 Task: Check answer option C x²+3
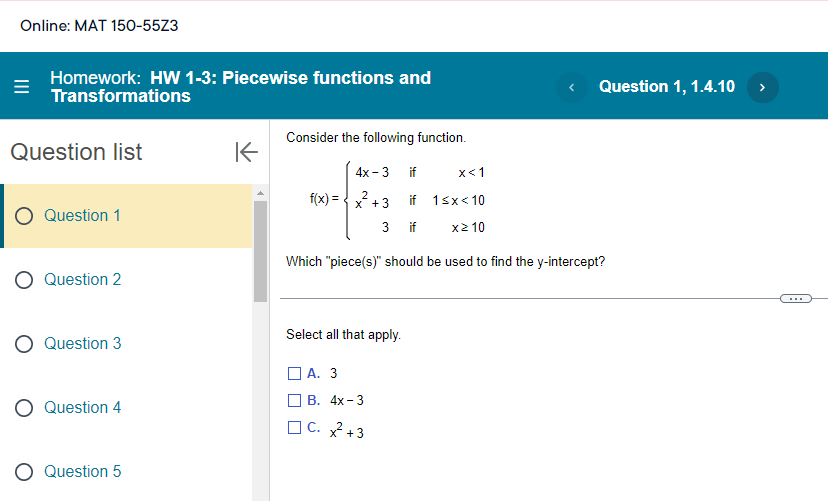pyautogui.click(x=294, y=428)
